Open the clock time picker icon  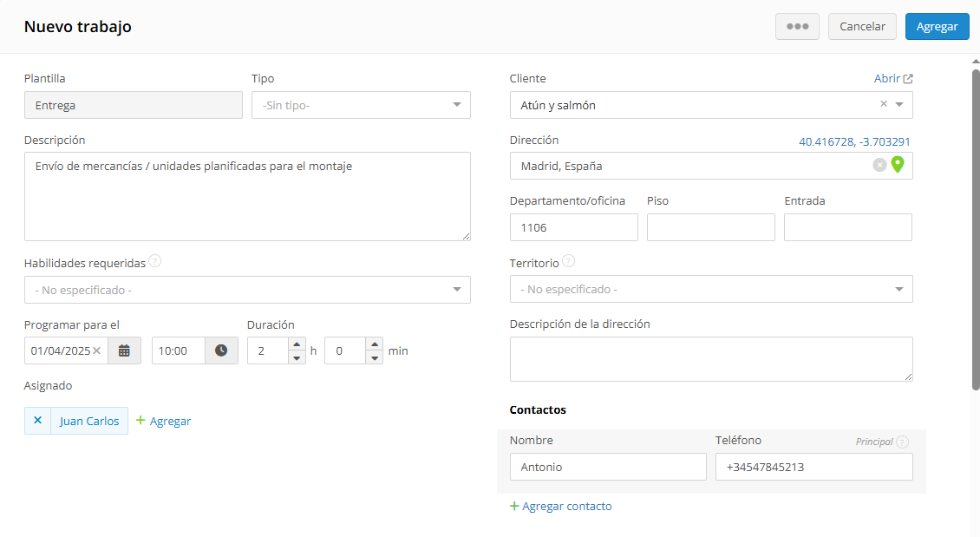(221, 350)
